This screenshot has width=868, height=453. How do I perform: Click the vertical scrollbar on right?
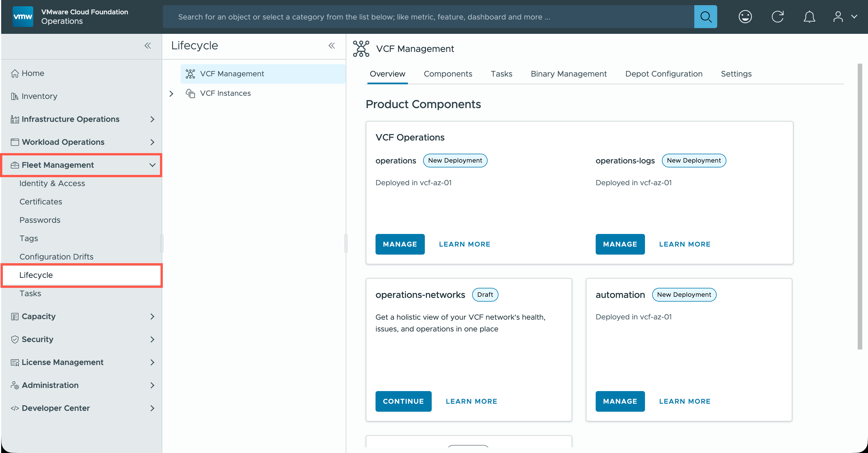860,206
